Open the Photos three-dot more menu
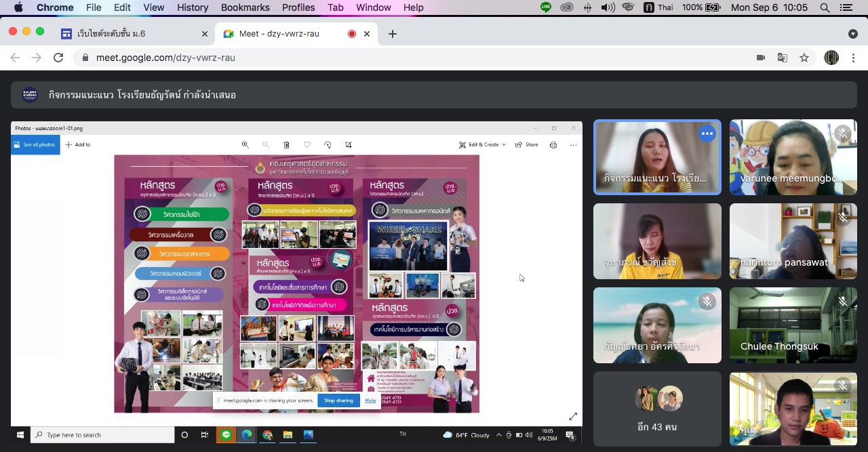 [573, 144]
